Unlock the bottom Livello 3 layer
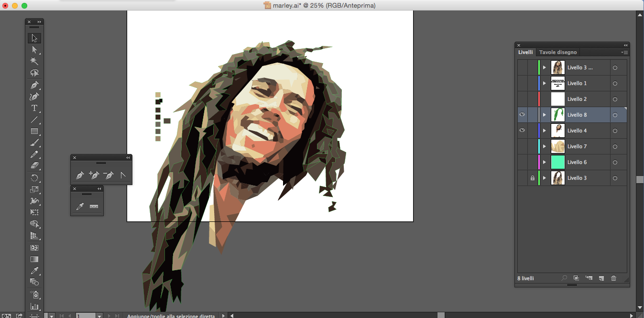The image size is (644, 318). 533,178
